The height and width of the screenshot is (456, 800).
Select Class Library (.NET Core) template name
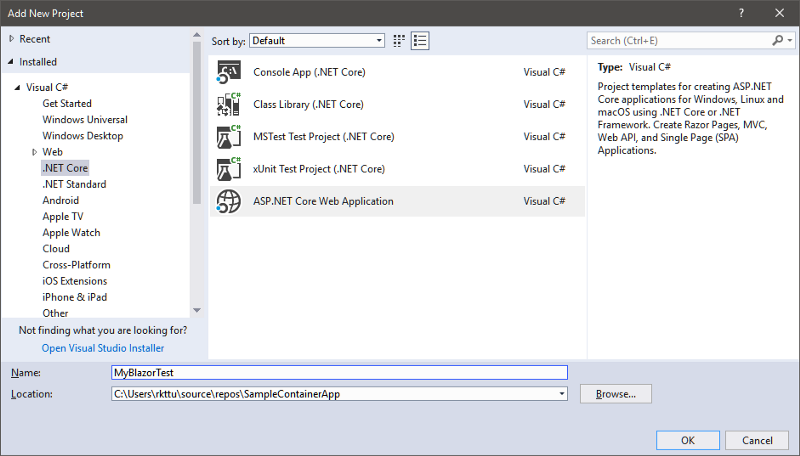[x=308, y=104]
